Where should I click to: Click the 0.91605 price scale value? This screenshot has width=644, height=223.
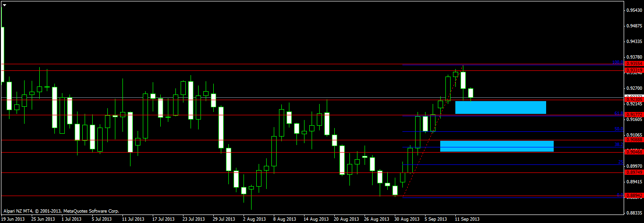point(634,120)
